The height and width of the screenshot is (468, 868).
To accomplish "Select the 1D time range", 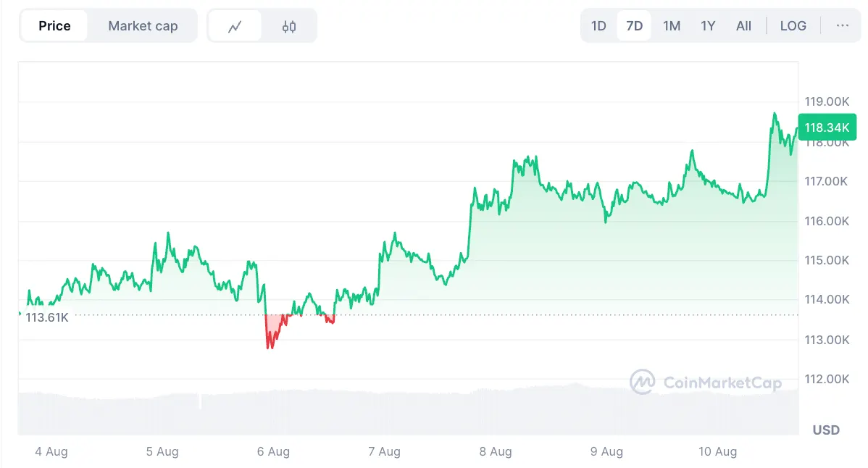I will [598, 25].
